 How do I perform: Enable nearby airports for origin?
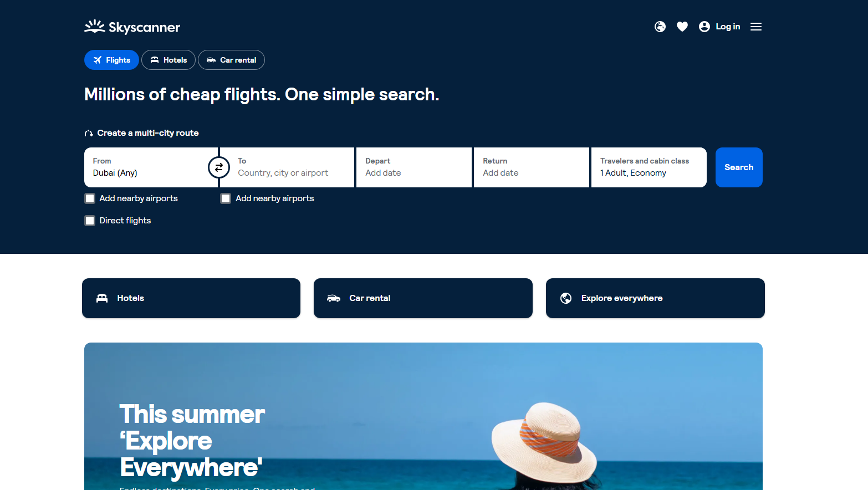[90, 198]
